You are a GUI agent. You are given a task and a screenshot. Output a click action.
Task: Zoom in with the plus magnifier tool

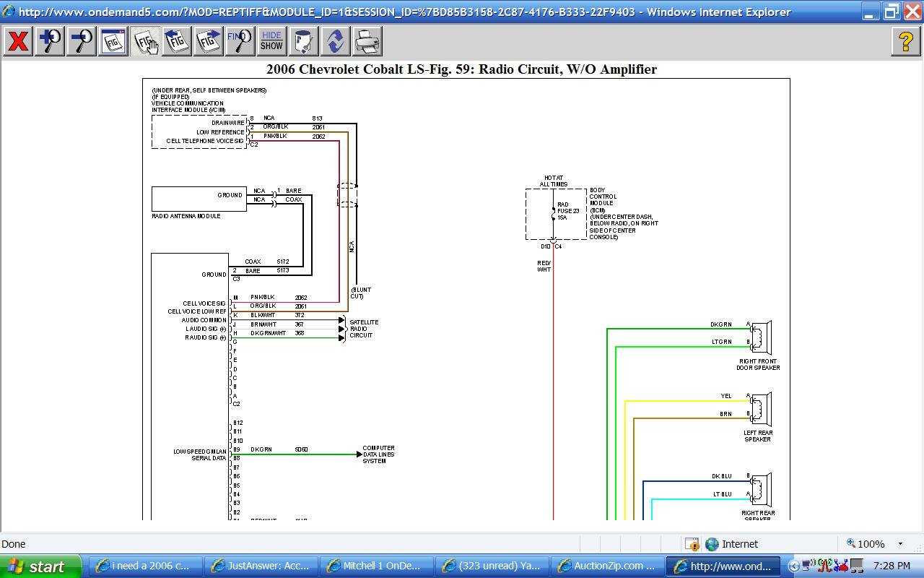pos(50,41)
